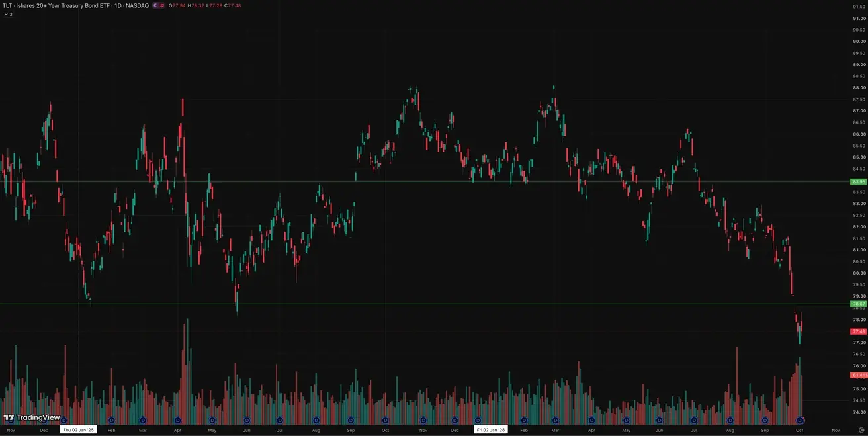
Task: Open the TradingView logo link
Action: coord(31,417)
